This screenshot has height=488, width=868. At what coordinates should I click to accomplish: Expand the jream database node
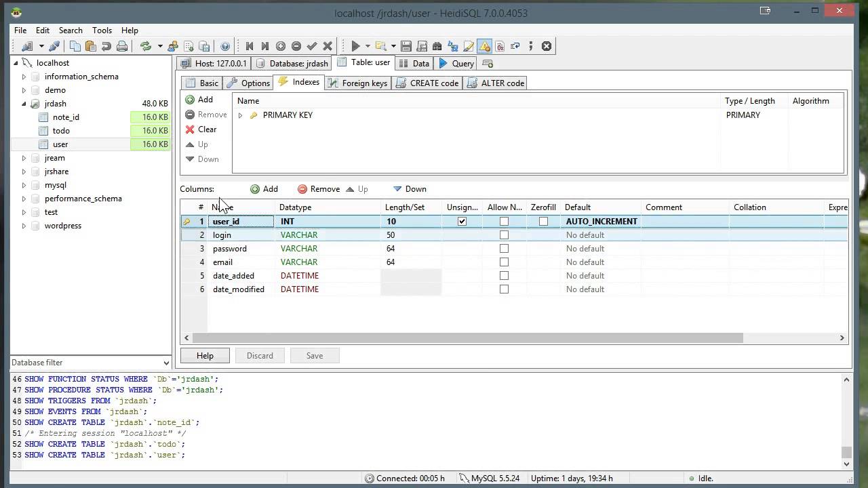pyautogui.click(x=24, y=158)
